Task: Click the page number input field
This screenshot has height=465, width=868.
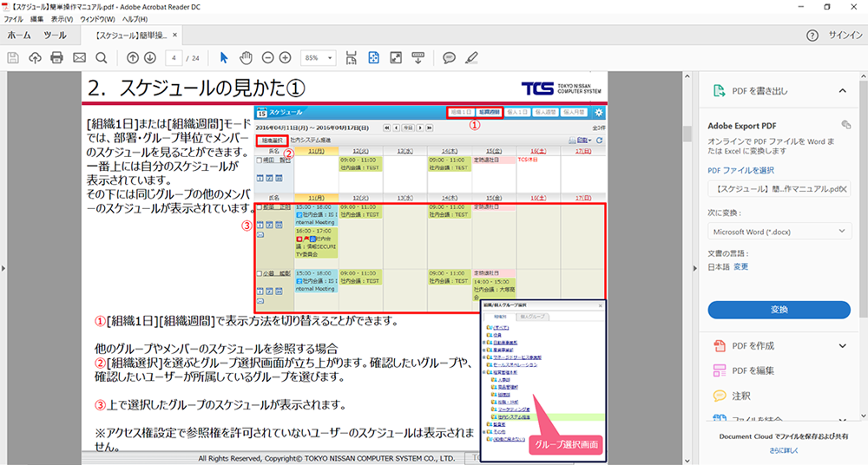Action: coord(176,57)
